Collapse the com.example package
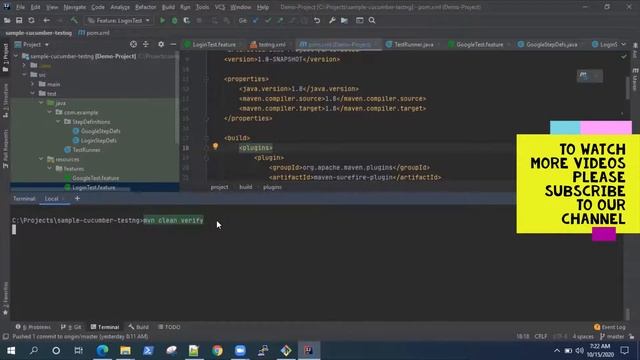This screenshot has width=640, height=360. pos(50,112)
